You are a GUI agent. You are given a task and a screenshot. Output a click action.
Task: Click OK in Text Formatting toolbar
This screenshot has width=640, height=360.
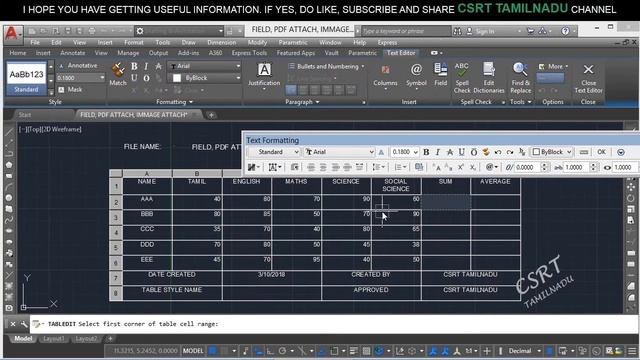[601, 152]
